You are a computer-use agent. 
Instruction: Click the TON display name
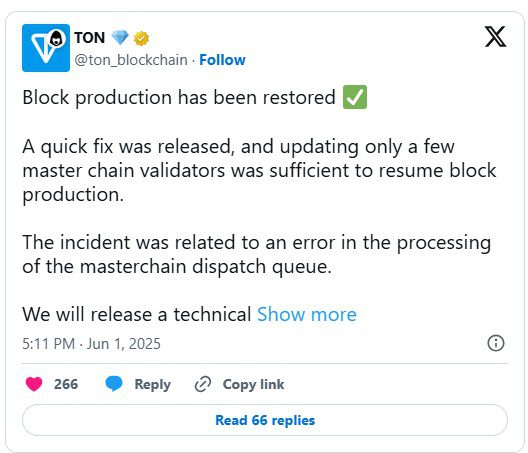coord(90,38)
